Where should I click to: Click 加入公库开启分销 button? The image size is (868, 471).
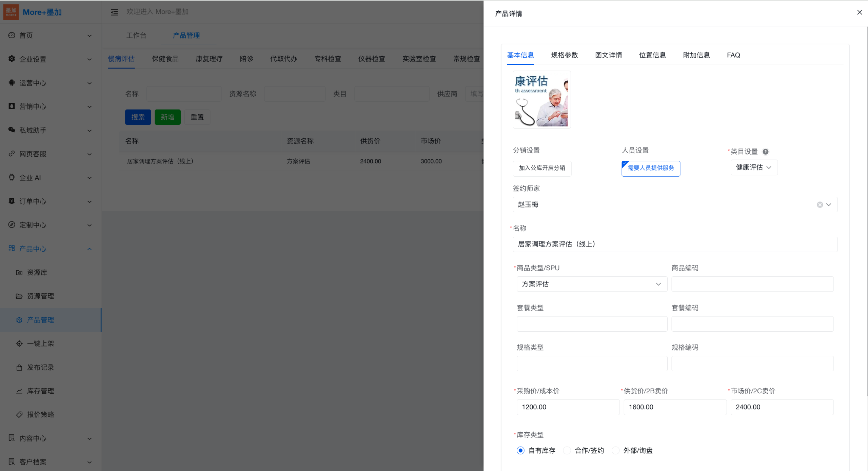tap(542, 168)
